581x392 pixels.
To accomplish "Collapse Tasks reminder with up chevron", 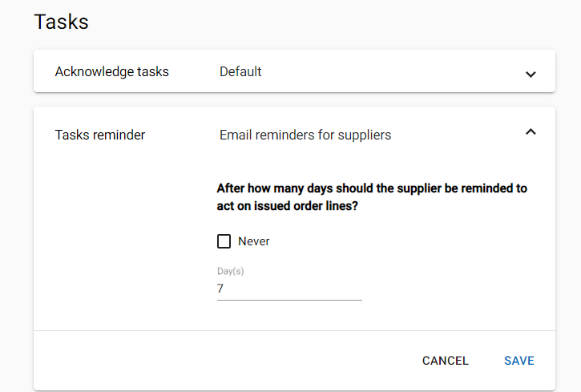I will [531, 132].
